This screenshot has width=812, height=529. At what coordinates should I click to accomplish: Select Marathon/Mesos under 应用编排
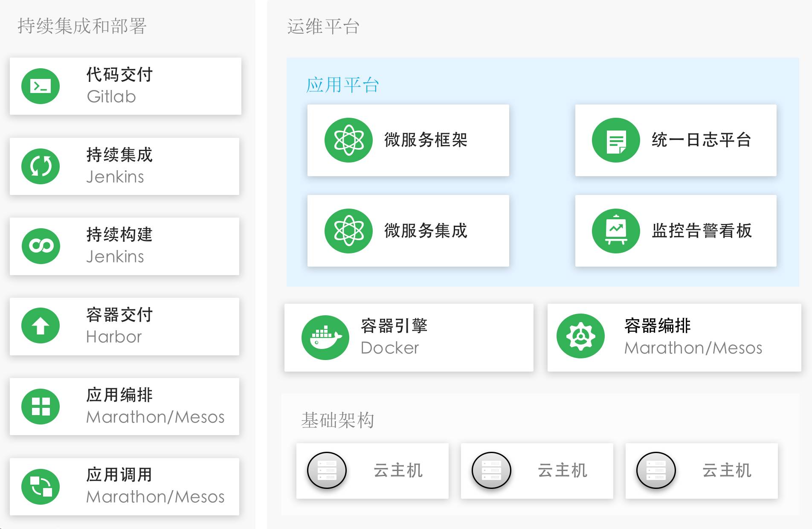(155, 417)
